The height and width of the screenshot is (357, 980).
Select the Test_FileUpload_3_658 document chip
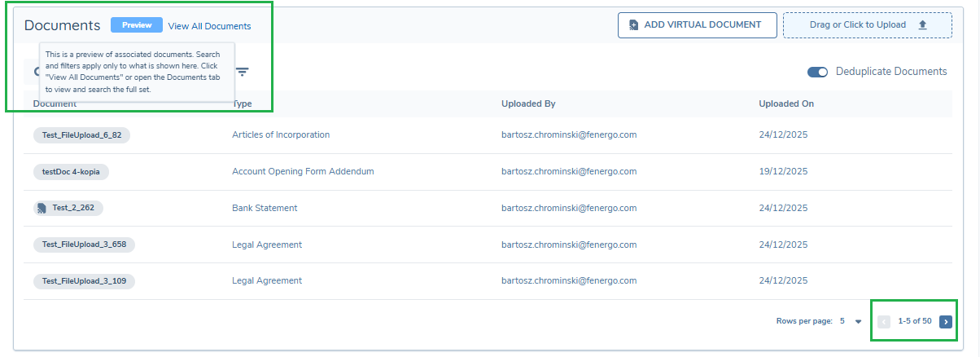coord(84,245)
